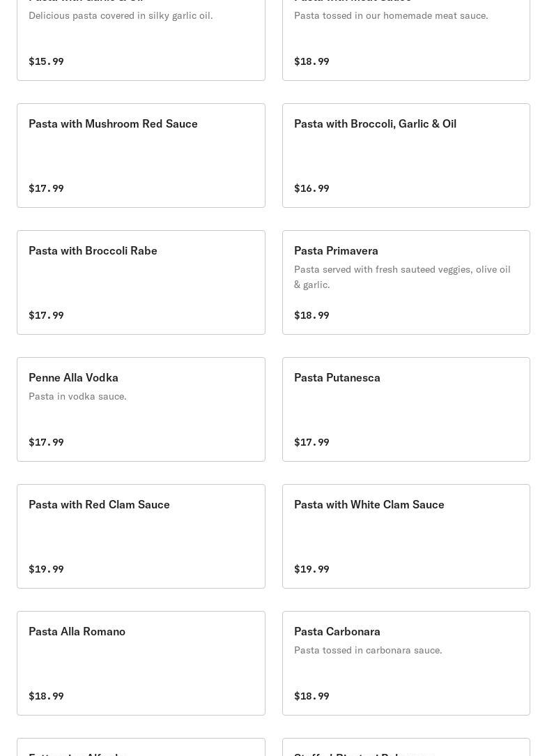This screenshot has width=547, height=756.
Task: Click the "Pasta tossed in carbonara sauce" description
Action: [367, 650]
